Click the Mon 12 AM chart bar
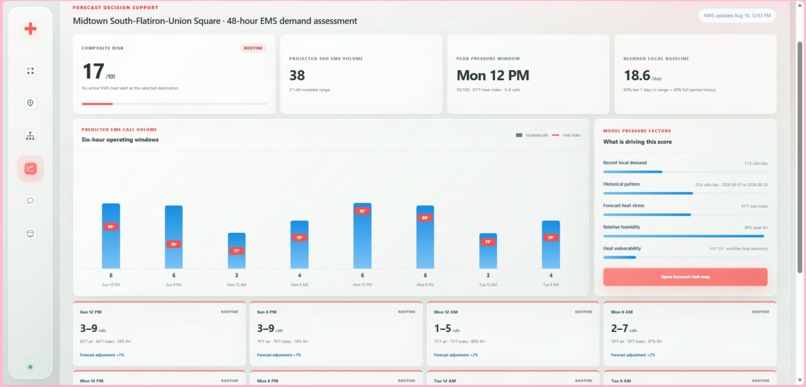 click(236, 251)
